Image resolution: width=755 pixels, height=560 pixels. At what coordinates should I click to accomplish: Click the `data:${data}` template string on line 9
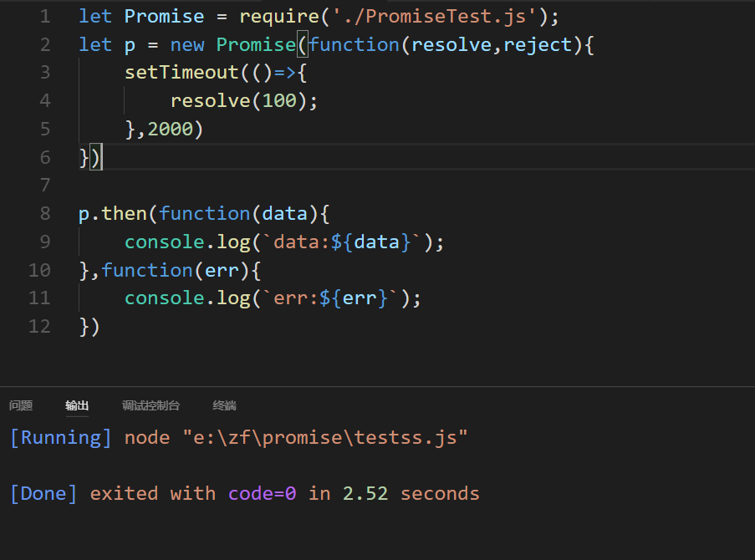point(342,242)
